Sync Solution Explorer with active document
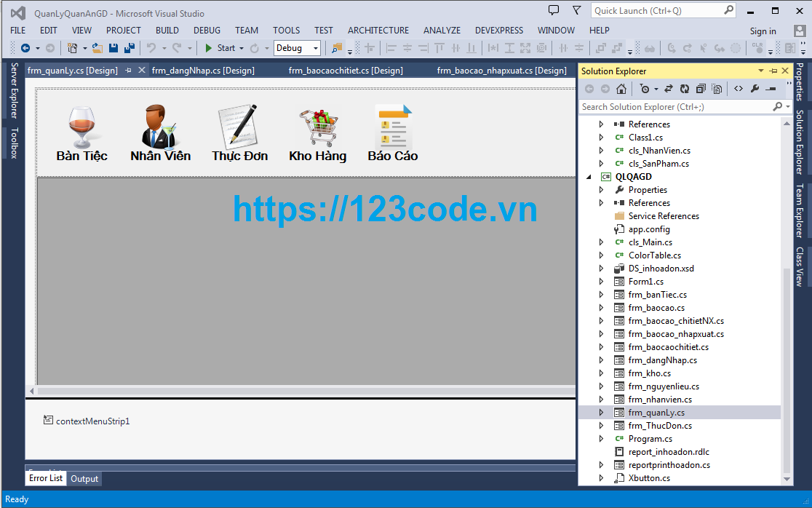This screenshot has width=812, height=508. tap(669, 88)
